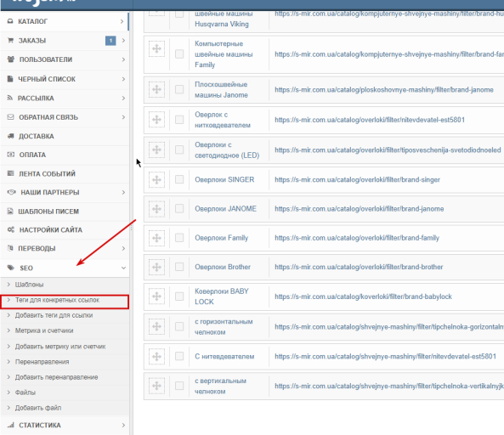Click the SEO tags icon
This screenshot has width=504, height=435.
coord(11,268)
